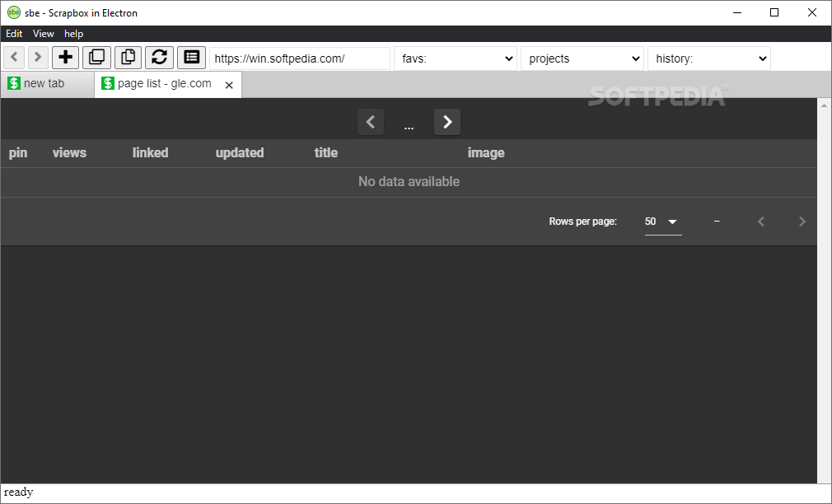Go forward with the toolbar forward arrow
The width and height of the screenshot is (832, 504).
coord(38,58)
